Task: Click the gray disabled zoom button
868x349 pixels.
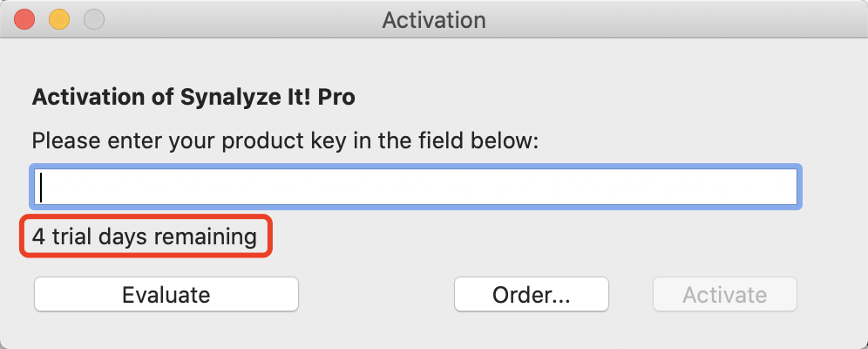Action: click(93, 19)
